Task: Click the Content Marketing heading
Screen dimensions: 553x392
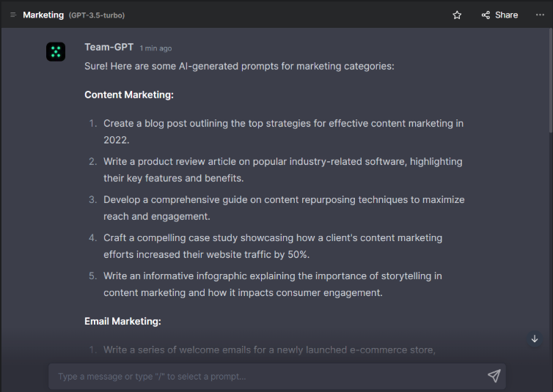Action: (x=128, y=95)
